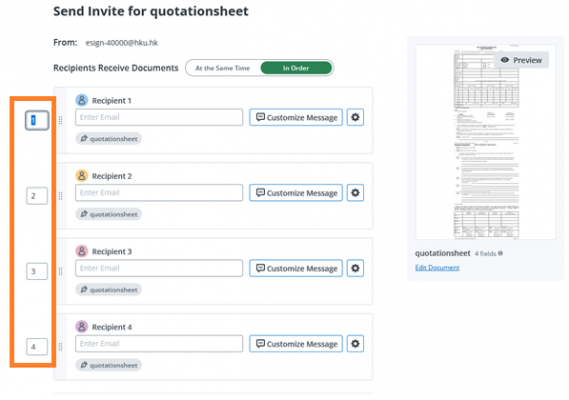The image size is (569, 400).
Task: Click drag handle beside Recipient 1
Action: pos(61,120)
